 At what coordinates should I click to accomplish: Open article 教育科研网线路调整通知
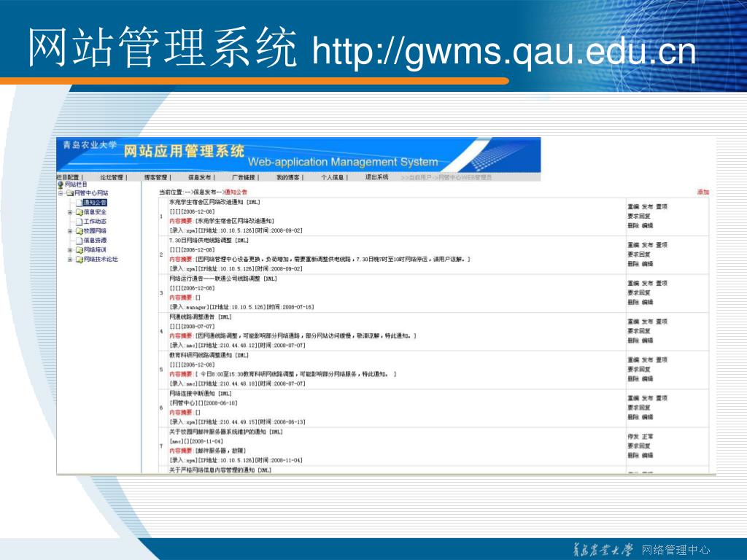[x=201, y=355]
